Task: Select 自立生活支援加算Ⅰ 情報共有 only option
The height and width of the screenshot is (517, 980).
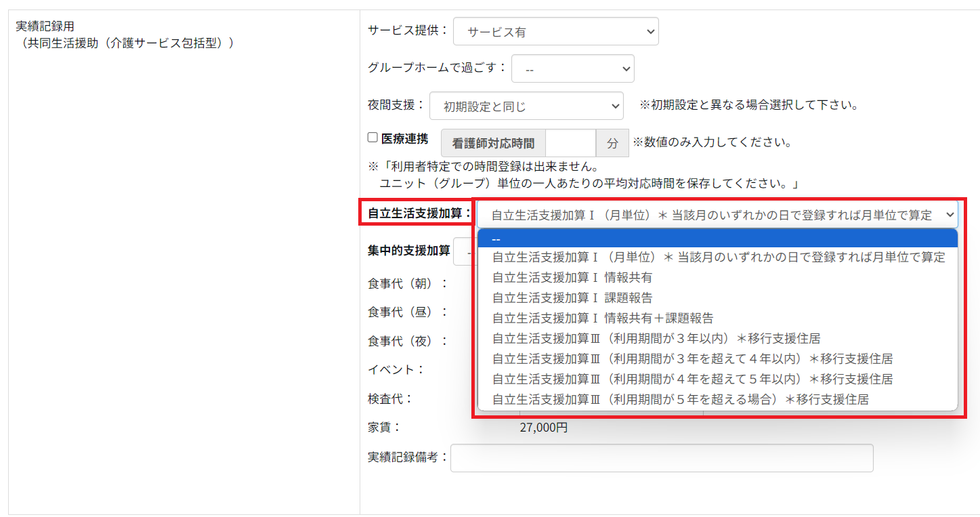Action: coord(717,278)
